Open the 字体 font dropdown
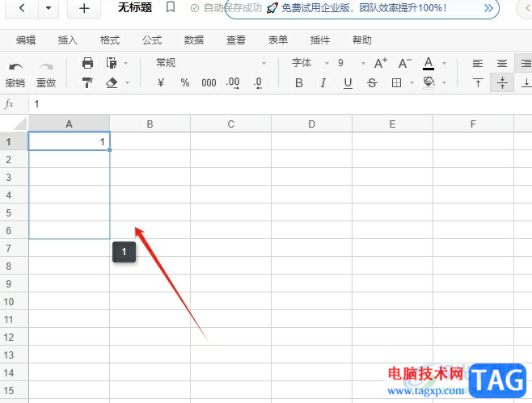Viewport: 532px width, 403px height. tap(310, 63)
